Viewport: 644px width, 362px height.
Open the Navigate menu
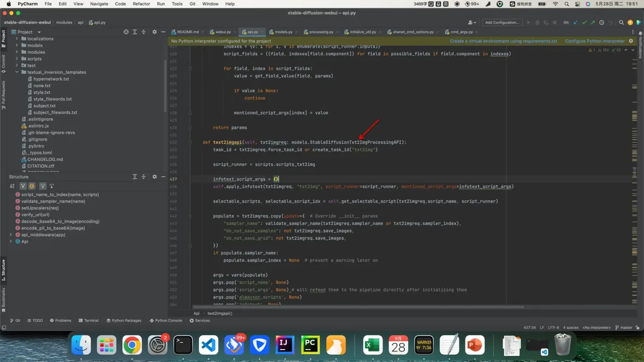click(x=99, y=4)
